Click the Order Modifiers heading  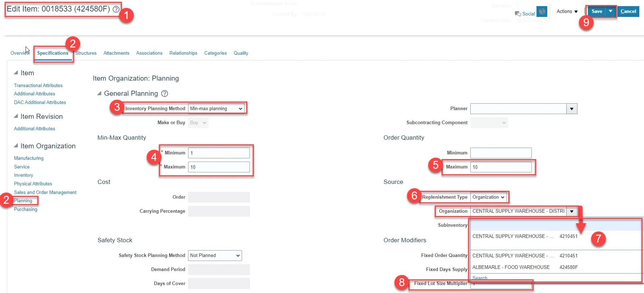coord(405,240)
